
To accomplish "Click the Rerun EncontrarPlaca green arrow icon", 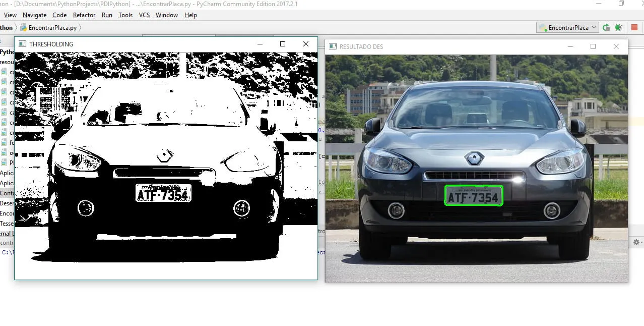I will [x=606, y=28].
